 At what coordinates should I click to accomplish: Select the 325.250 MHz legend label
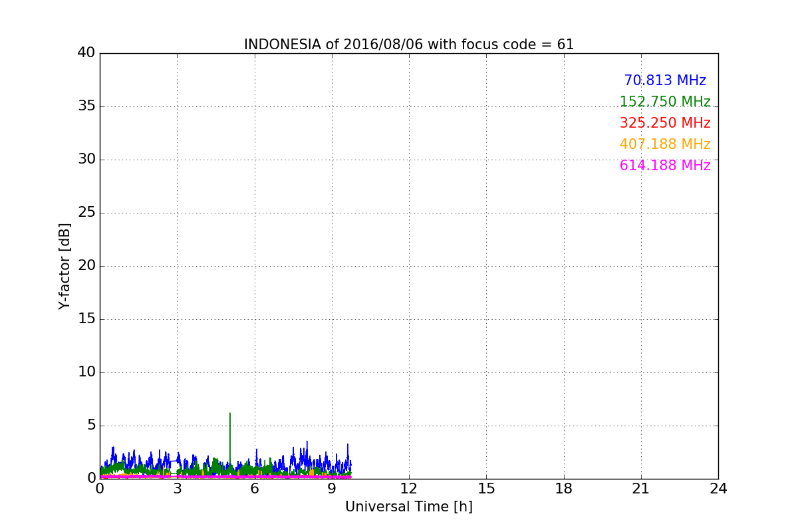[x=665, y=123]
